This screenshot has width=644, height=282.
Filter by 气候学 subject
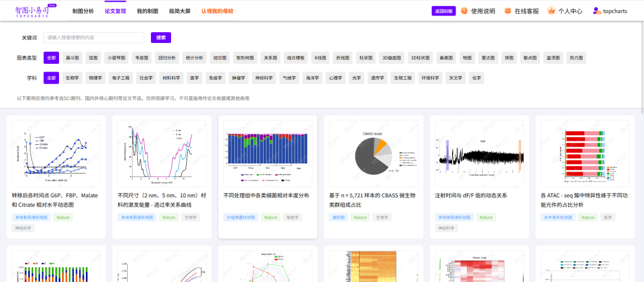289,78
